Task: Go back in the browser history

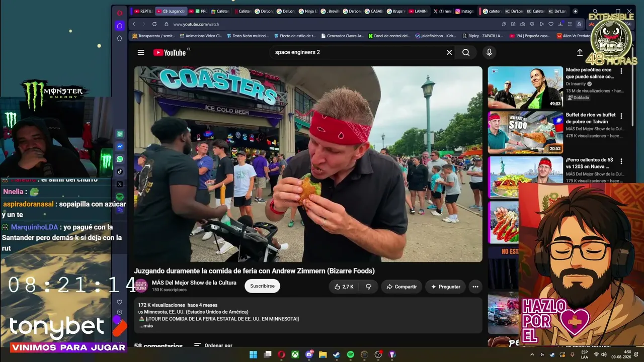Action: (x=134, y=24)
